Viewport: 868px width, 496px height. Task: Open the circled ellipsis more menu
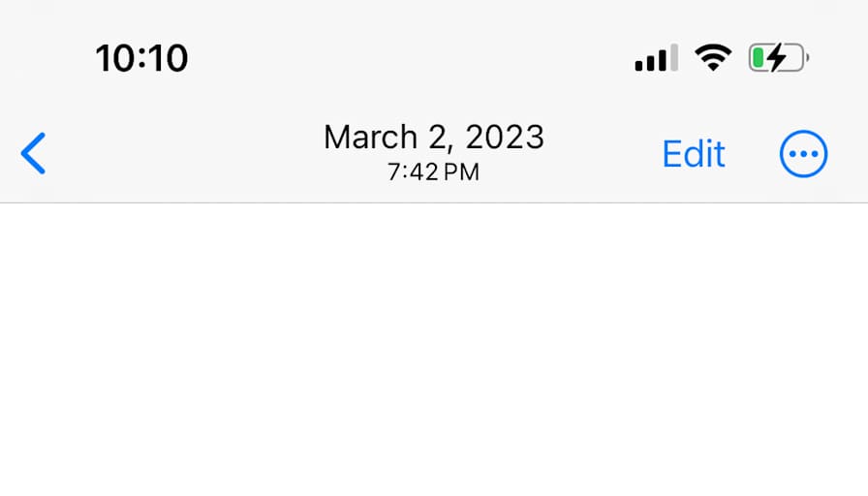(803, 154)
